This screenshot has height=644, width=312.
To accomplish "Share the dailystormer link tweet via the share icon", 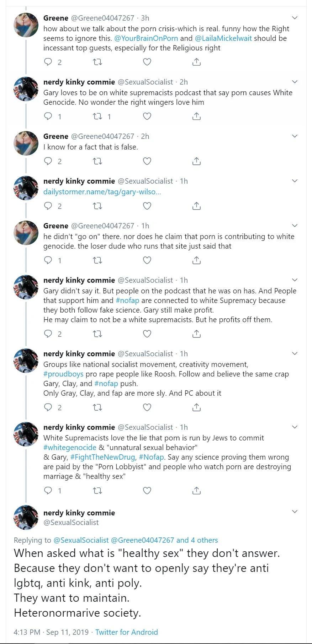I will pyautogui.click(x=196, y=205).
